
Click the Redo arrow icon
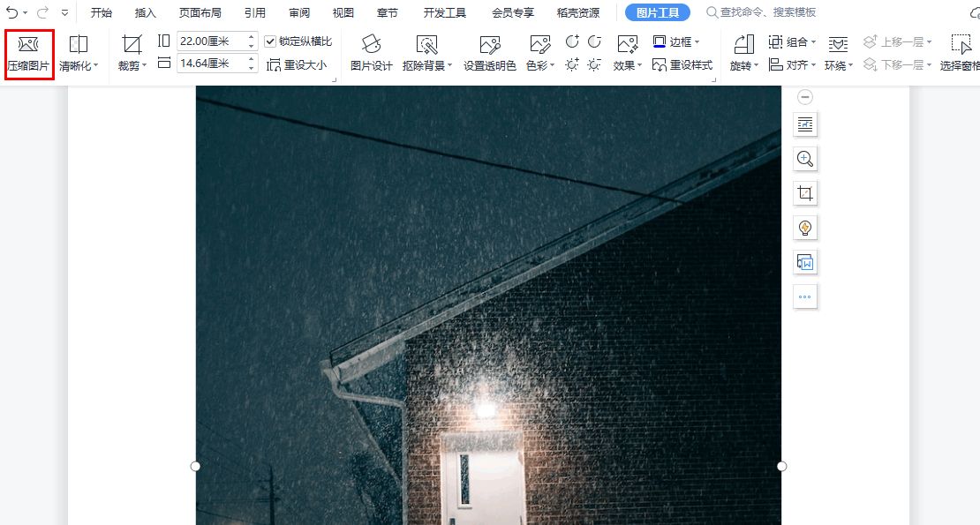(x=42, y=12)
